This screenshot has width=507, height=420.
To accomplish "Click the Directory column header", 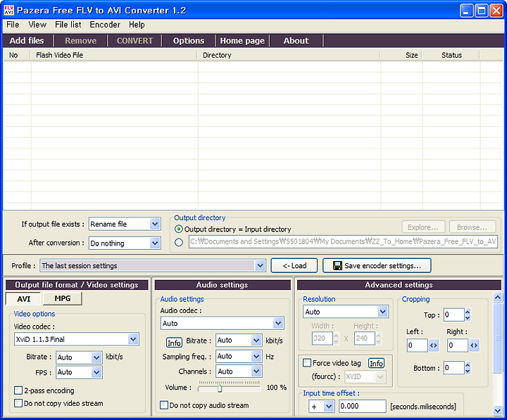I will 289,55.
